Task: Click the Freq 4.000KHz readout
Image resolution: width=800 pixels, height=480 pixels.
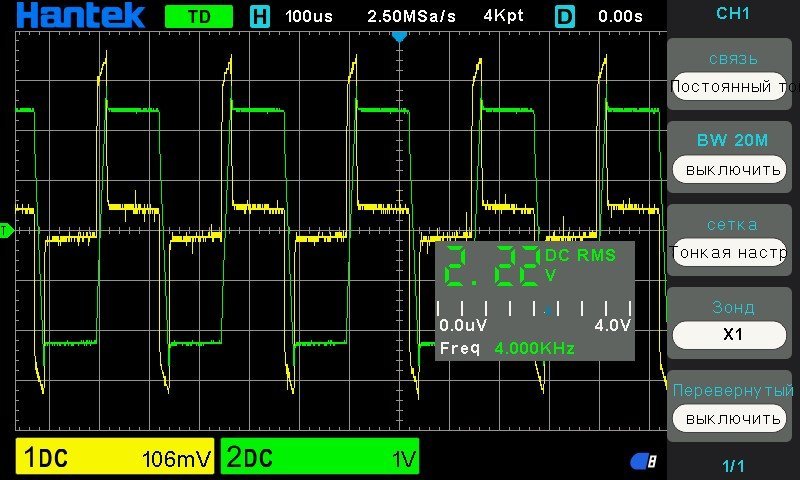Action: click(507, 348)
